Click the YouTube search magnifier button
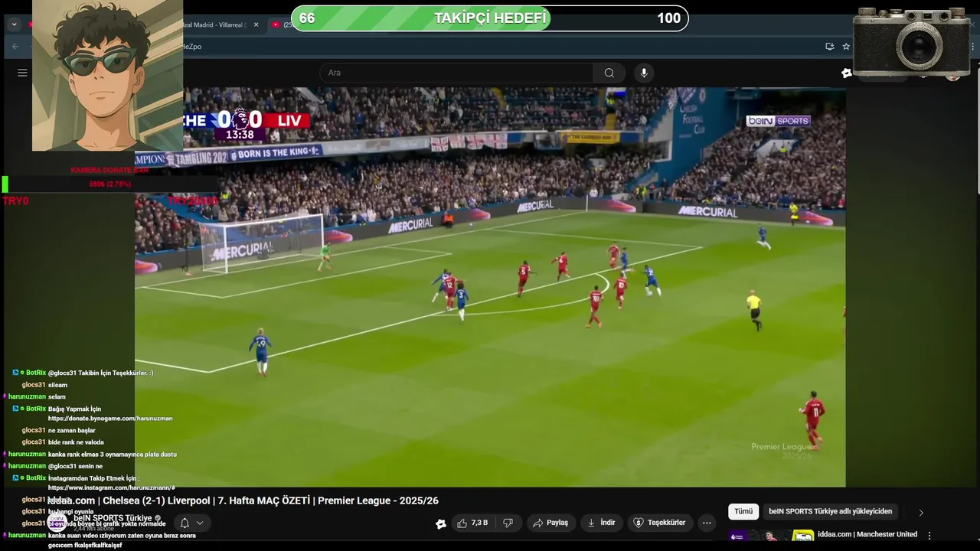 [x=609, y=73]
